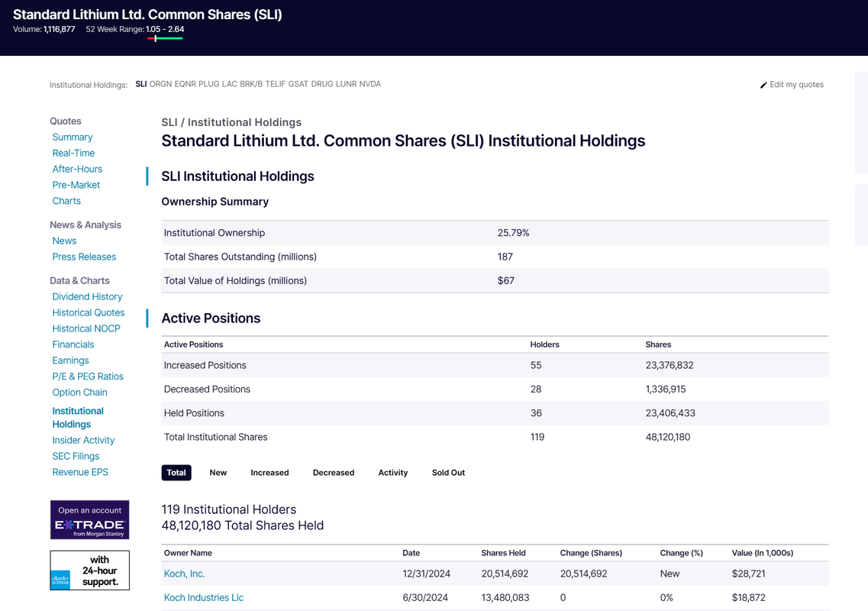Open the News link
This screenshot has width=868, height=611.
click(64, 241)
